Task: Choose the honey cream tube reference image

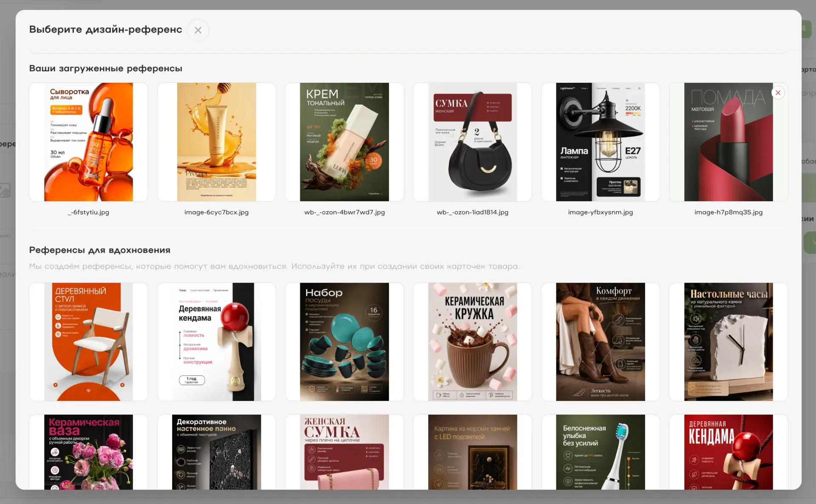Action: (x=216, y=142)
